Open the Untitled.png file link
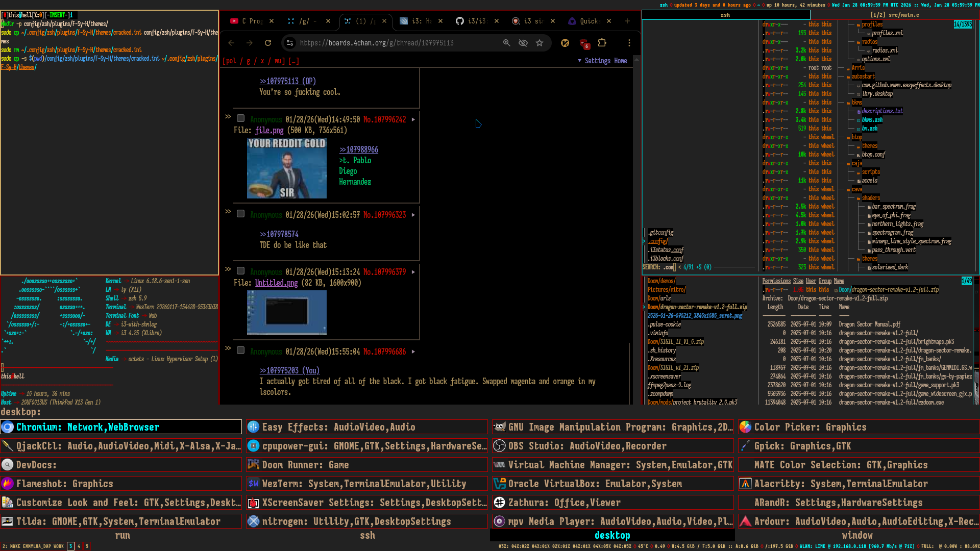This screenshot has height=551, width=980. point(276,283)
